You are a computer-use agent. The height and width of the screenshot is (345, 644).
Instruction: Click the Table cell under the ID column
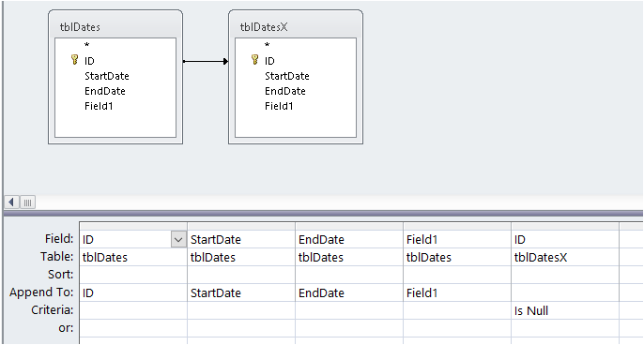tap(133, 257)
